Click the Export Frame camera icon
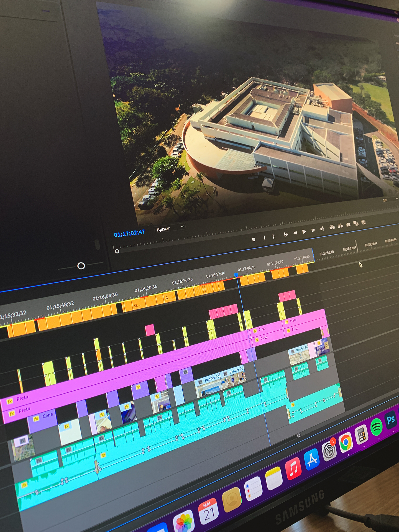This screenshot has width=399, height=532. point(348,224)
